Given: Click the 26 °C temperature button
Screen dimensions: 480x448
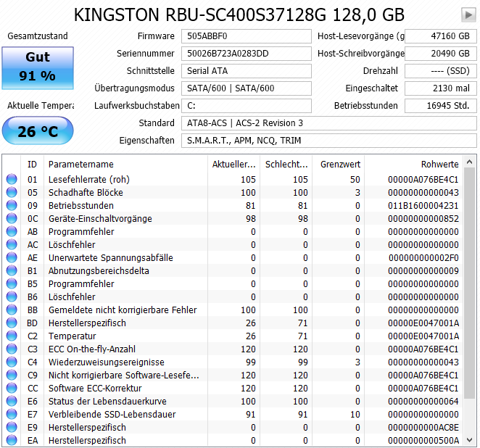Looking at the screenshot, I should click(x=38, y=130).
